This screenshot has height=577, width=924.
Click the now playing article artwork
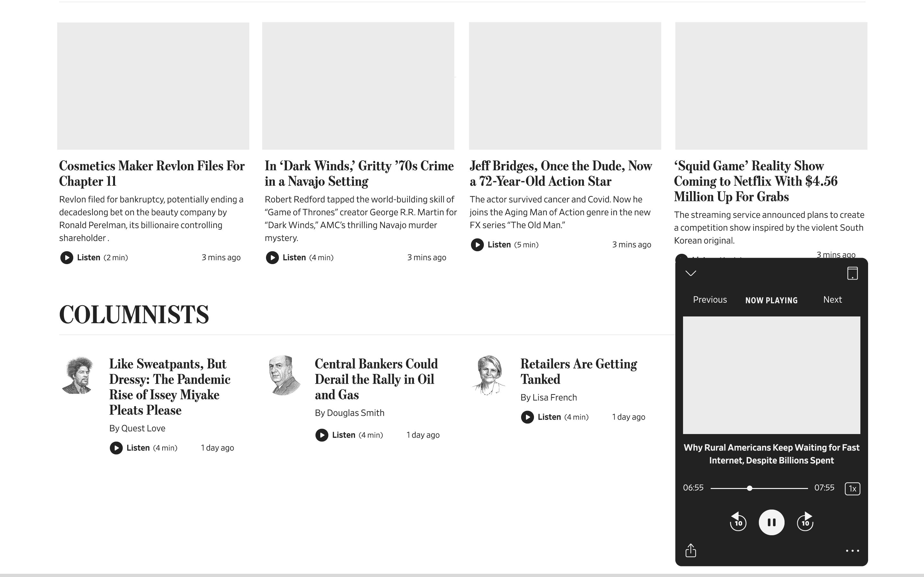771,375
